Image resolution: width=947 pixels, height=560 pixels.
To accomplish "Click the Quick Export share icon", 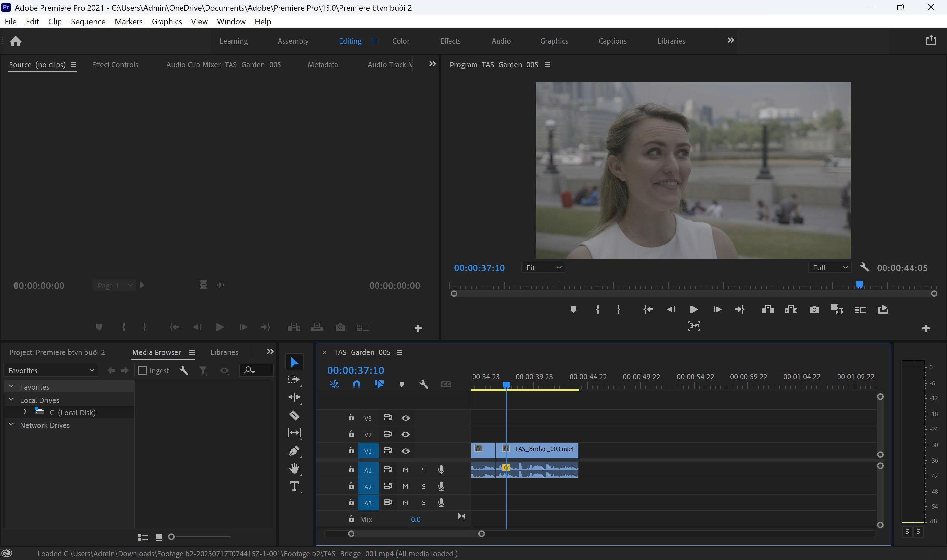I will point(931,40).
